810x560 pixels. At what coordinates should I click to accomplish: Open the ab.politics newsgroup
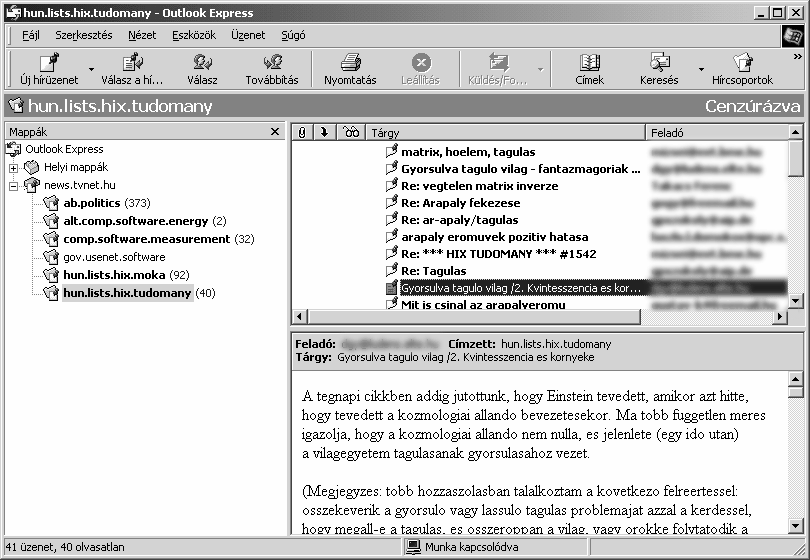[106, 203]
